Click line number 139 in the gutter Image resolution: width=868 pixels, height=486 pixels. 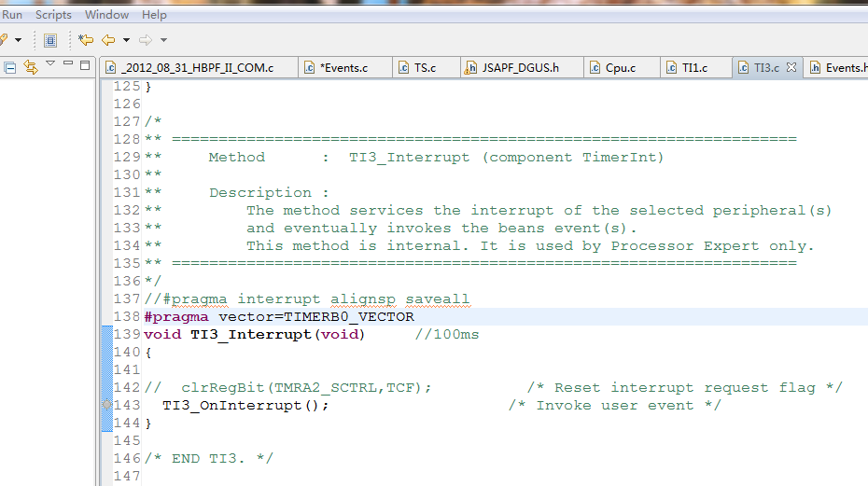tap(127, 334)
